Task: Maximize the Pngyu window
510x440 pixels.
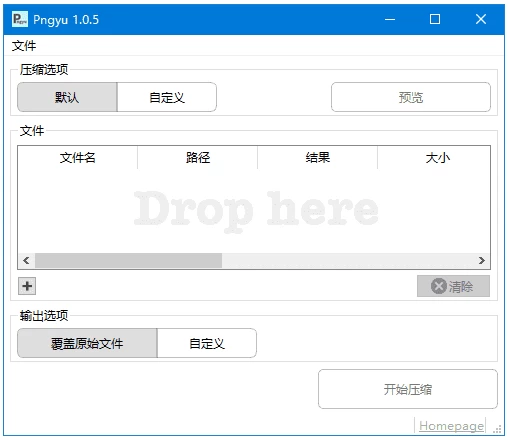Action: [x=435, y=19]
